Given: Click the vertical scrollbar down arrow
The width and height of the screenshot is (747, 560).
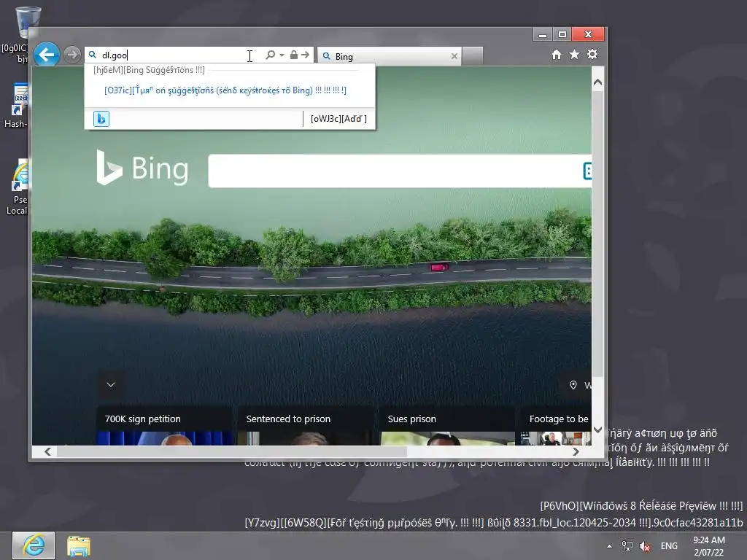Looking at the screenshot, I should pyautogui.click(x=598, y=429).
